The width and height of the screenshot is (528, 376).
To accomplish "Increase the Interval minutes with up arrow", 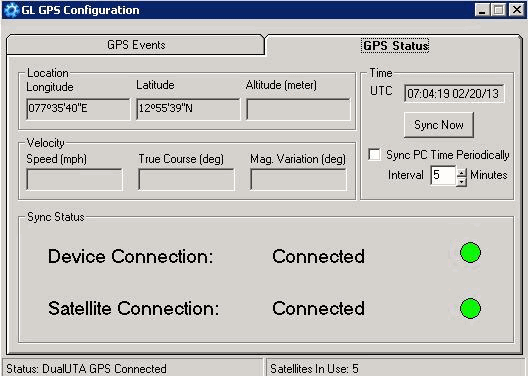I will [461, 172].
